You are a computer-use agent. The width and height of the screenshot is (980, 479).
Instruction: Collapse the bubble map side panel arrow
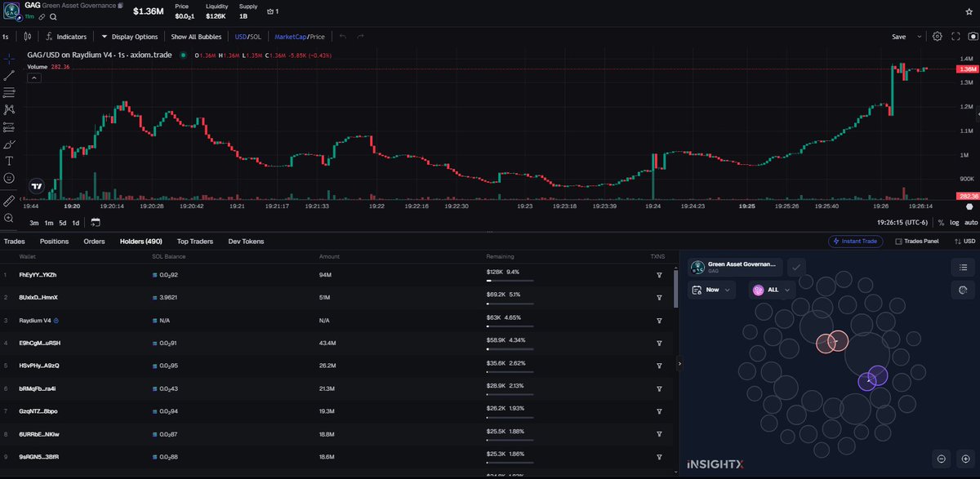click(x=681, y=364)
